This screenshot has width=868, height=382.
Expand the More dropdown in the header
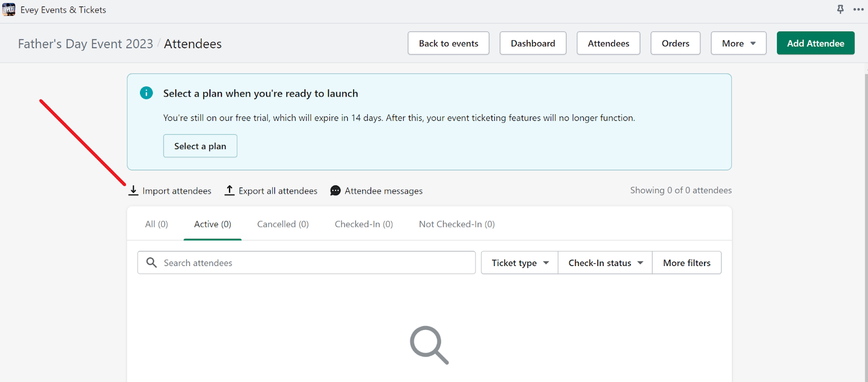tap(738, 43)
